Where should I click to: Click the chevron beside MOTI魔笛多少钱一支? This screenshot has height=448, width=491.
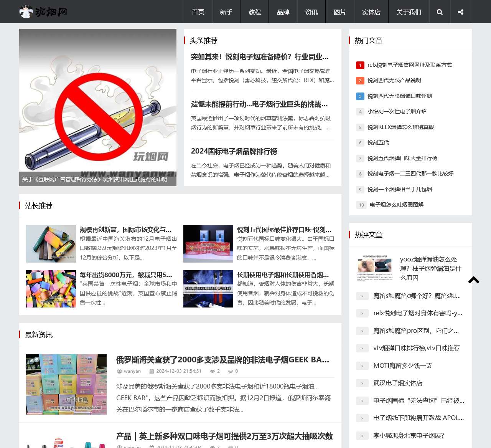362,366
